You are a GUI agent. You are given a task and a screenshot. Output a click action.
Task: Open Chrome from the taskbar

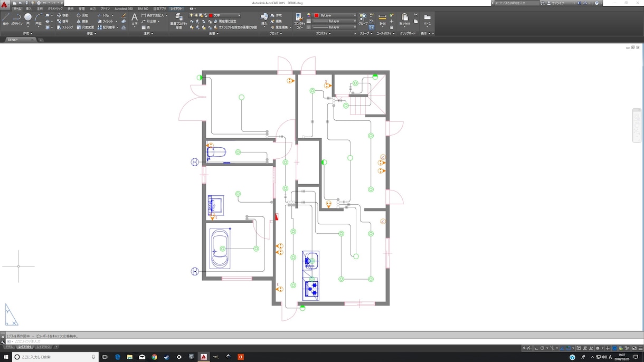(154, 357)
